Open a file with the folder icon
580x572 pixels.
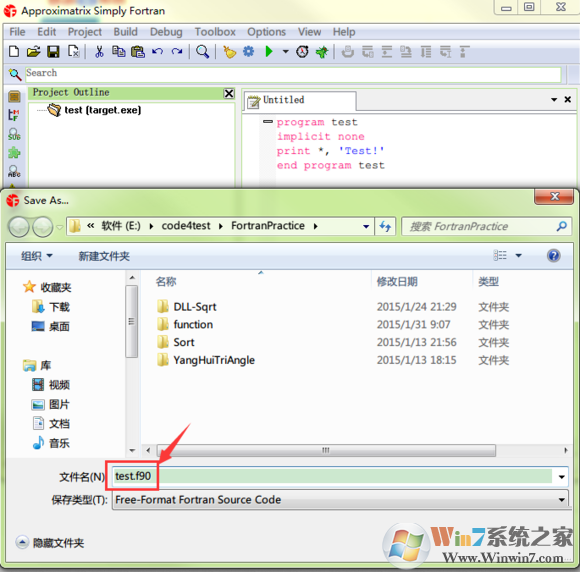[x=34, y=52]
